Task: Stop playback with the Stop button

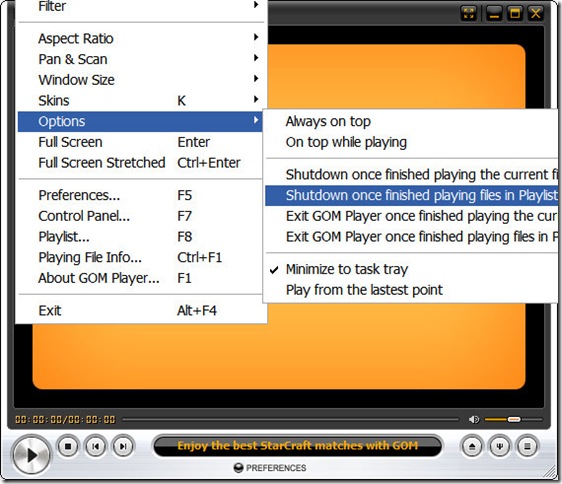Action: coord(68,446)
